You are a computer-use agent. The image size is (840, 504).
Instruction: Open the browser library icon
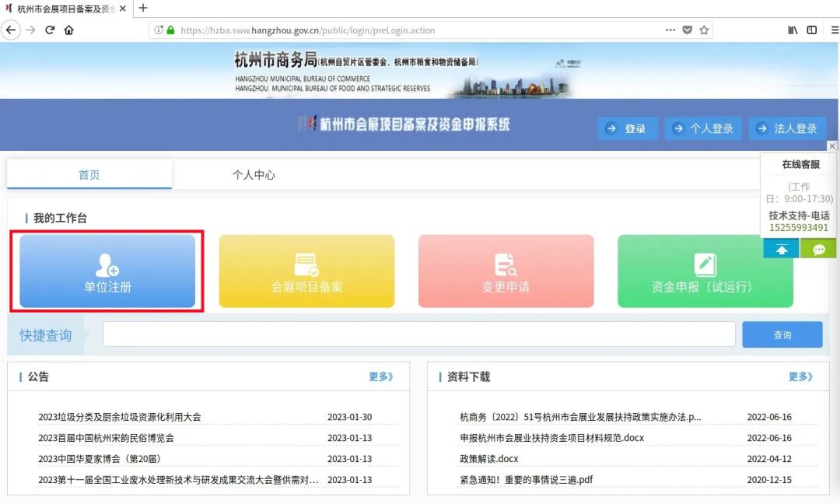[x=792, y=29]
